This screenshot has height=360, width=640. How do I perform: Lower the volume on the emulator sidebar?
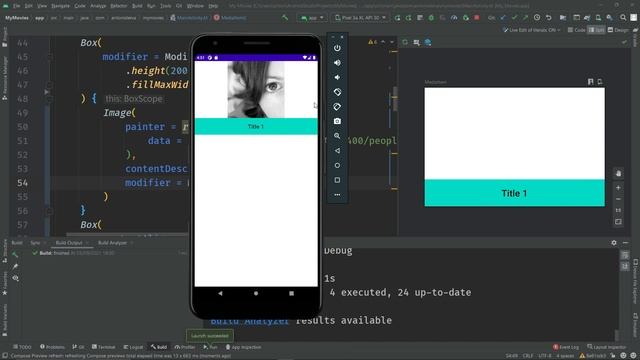337,77
